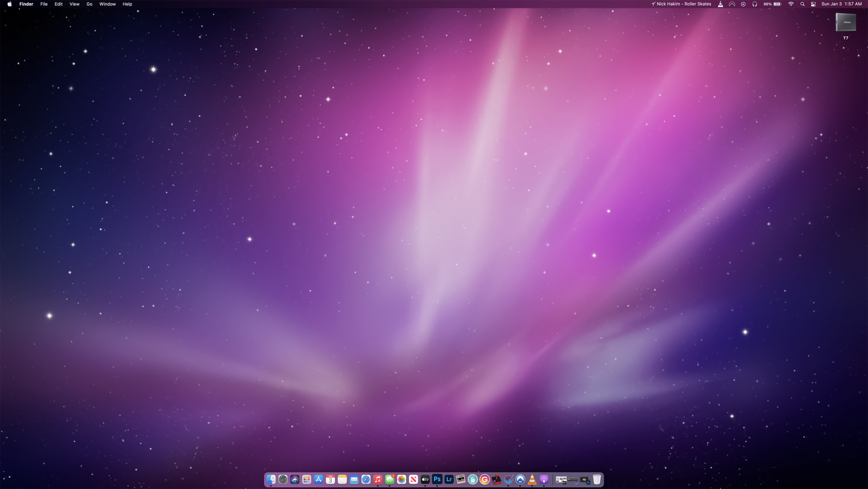Open System Preferences from Dock

coord(283,479)
